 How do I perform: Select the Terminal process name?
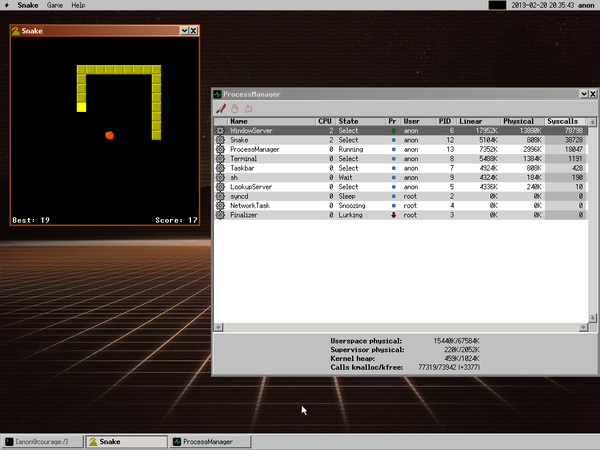click(243, 159)
